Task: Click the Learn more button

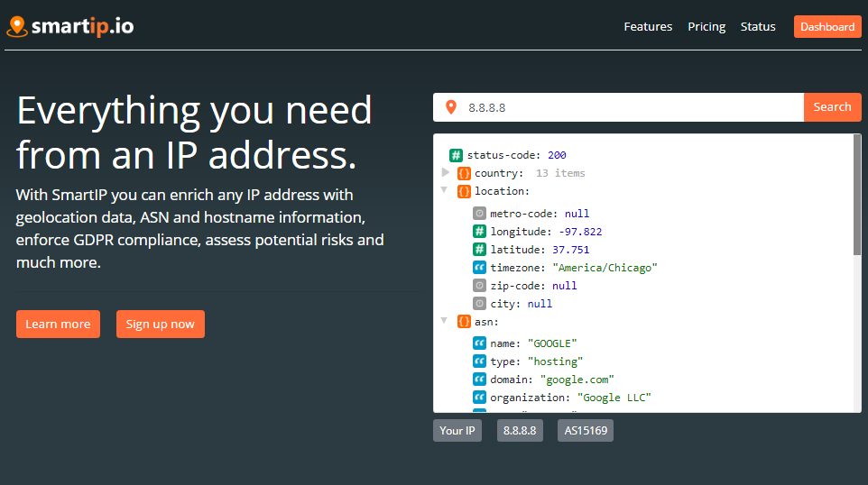Action: click(x=58, y=324)
